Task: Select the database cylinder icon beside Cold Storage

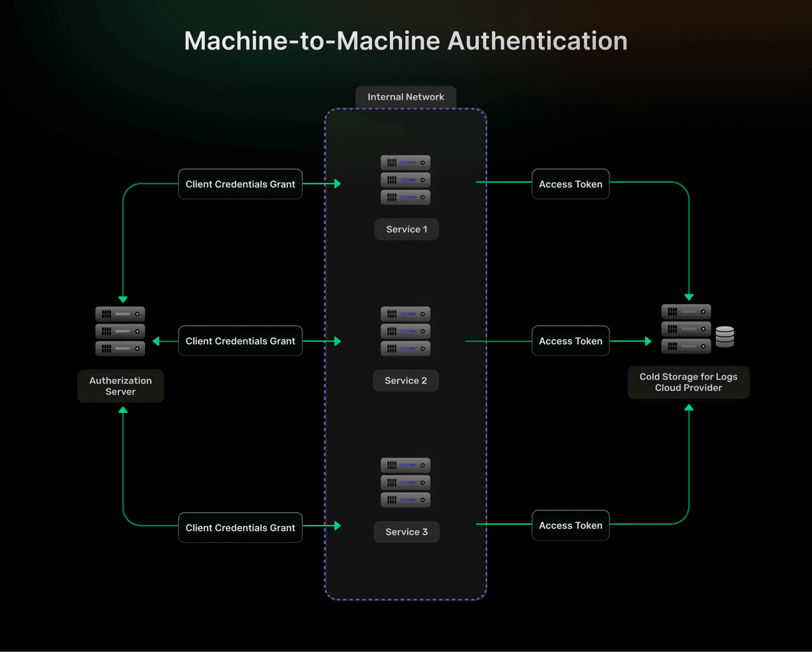Action: (x=724, y=336)
